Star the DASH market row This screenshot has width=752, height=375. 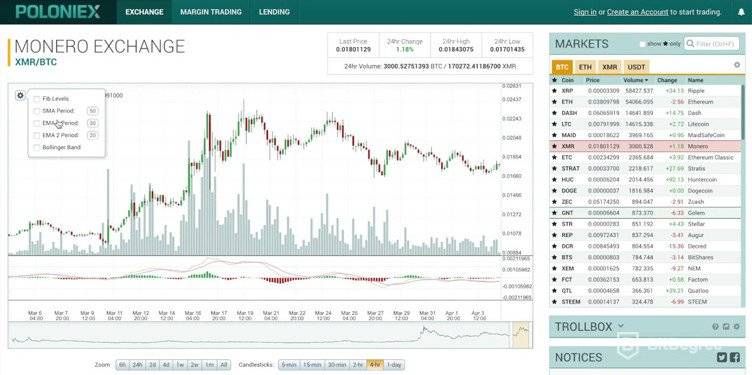pyautogui.click(x=554, y=113)
